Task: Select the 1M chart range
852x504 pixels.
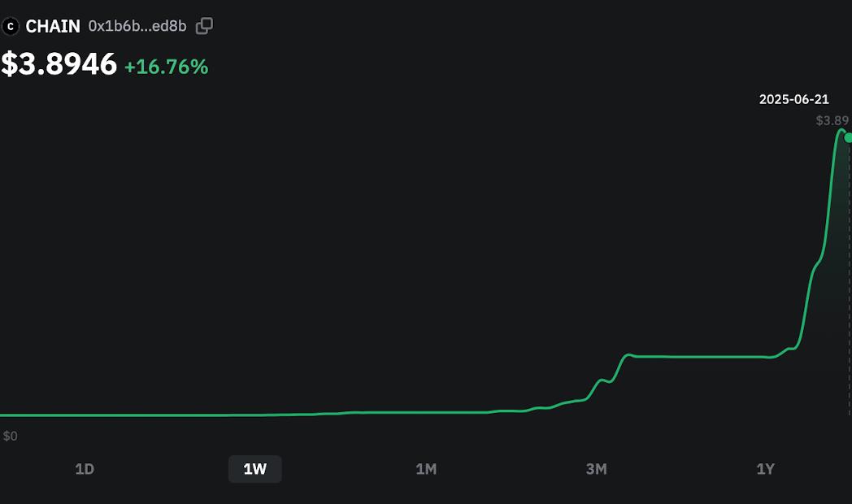Action: (x=426, y=469)
